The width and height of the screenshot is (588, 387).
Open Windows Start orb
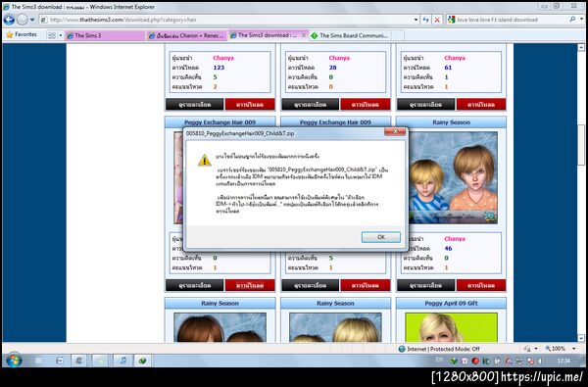coord(14,361)
